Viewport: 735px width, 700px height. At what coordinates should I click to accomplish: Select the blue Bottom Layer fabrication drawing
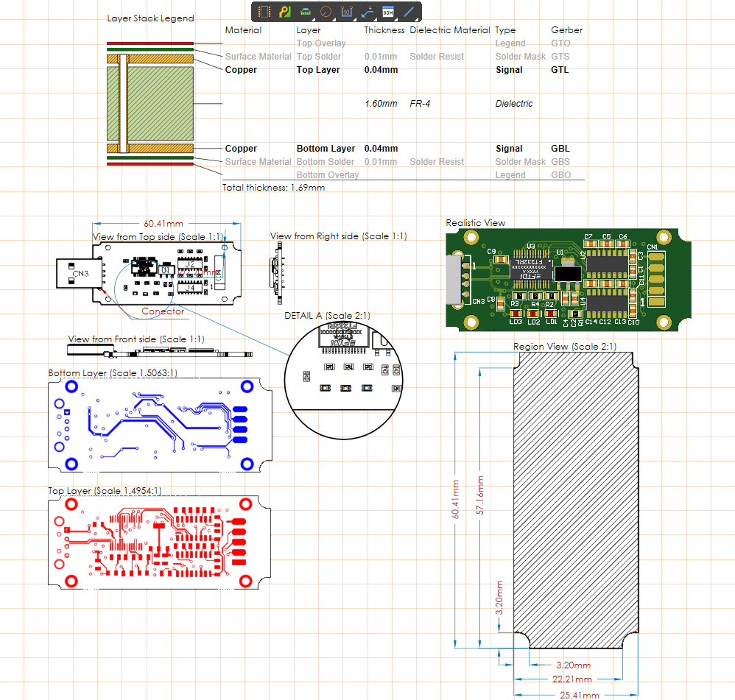tap(160, 425)
